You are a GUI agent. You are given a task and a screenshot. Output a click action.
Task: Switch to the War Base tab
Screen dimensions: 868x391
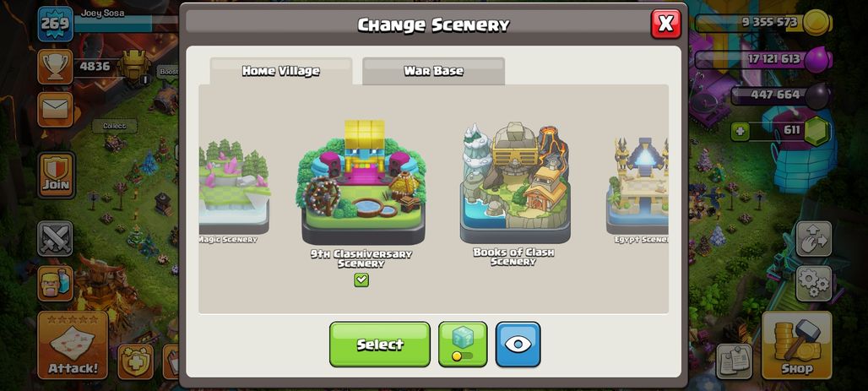pyautogui.click(x=433, y=71)
